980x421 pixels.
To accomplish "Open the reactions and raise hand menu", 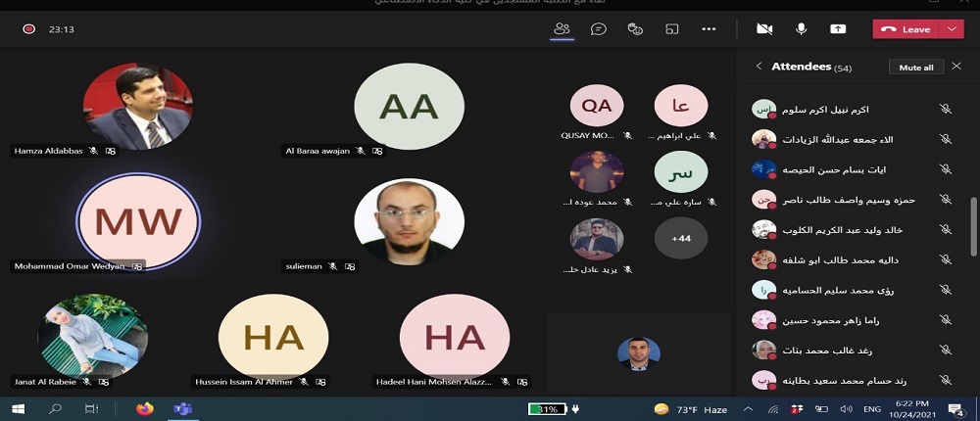I will pyautogui.click(x=635, y=29).
